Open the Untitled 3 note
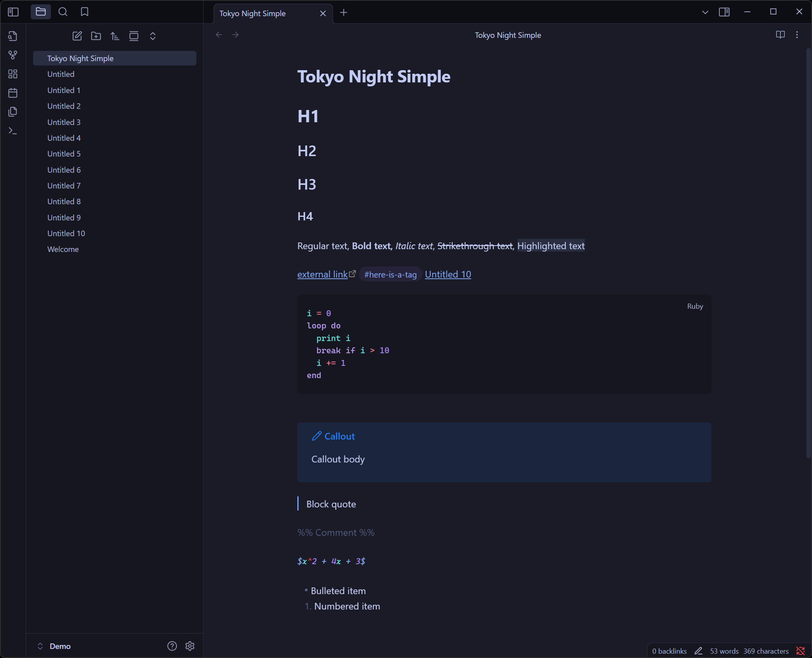The width and height of the screenshot is (812, 658). (x=115, y=122)
